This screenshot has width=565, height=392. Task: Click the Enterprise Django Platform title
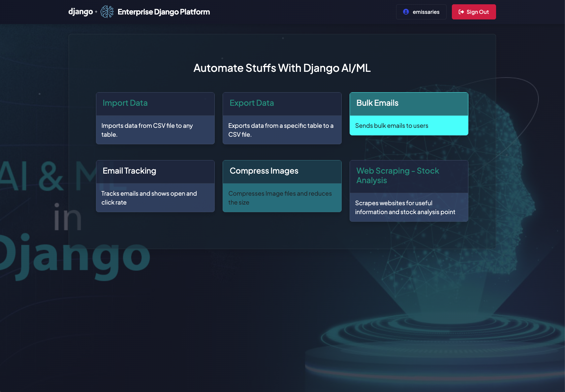(164, 12)
